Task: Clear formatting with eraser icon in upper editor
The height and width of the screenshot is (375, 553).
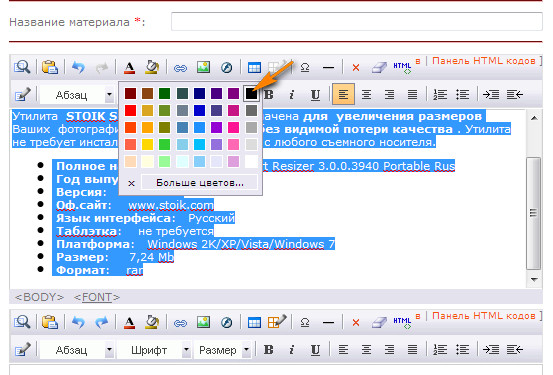Action: pos(379,67)
